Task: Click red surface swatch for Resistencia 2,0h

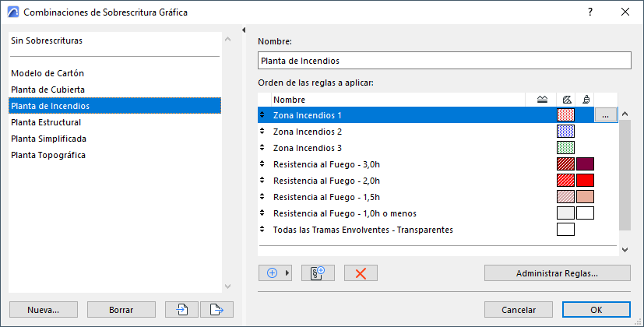Action: tap(585, 181)
